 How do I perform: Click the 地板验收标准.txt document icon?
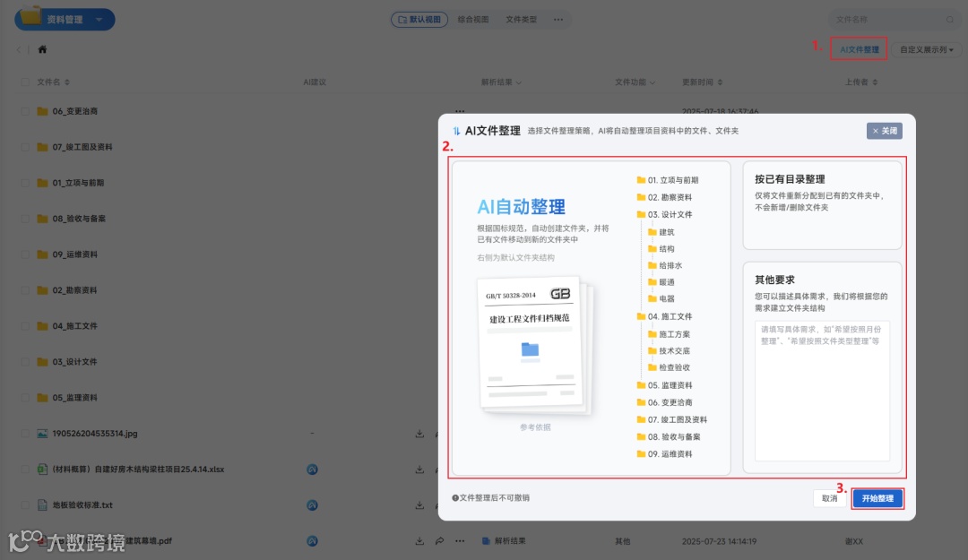coord(42,505)
